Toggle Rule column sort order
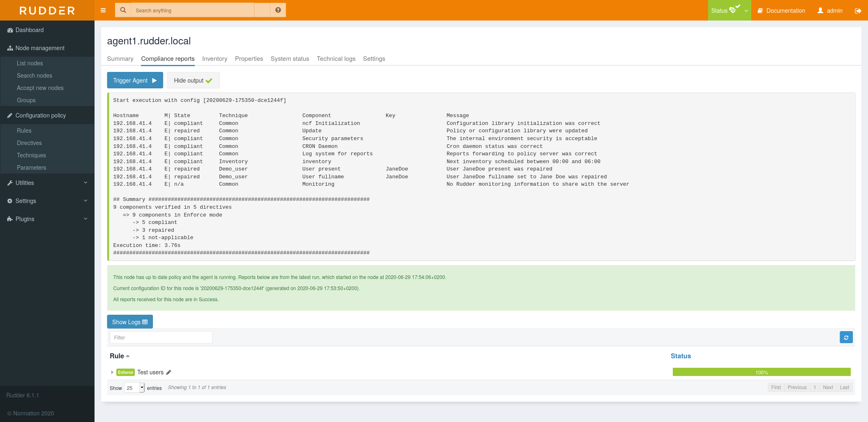 point(119,356)
